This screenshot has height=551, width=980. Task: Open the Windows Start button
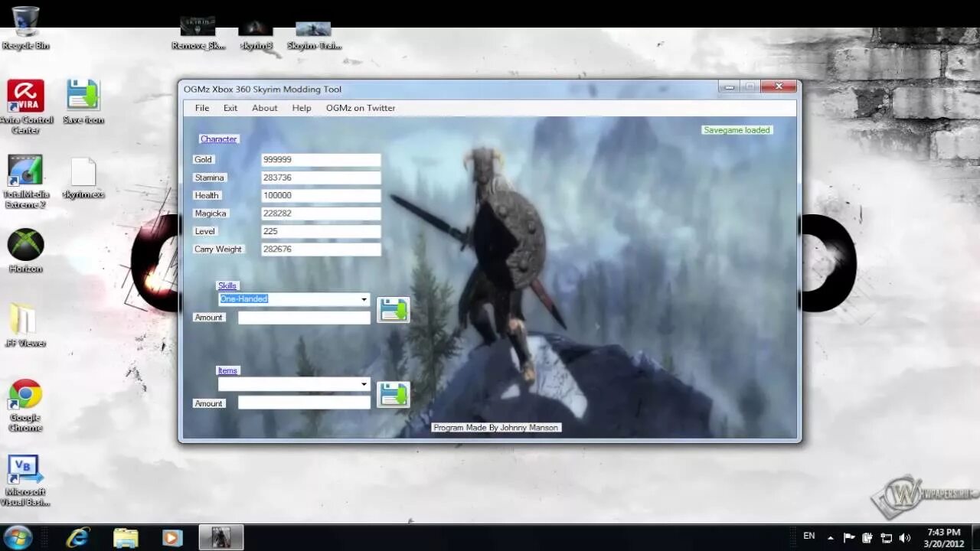pos(18,537)
